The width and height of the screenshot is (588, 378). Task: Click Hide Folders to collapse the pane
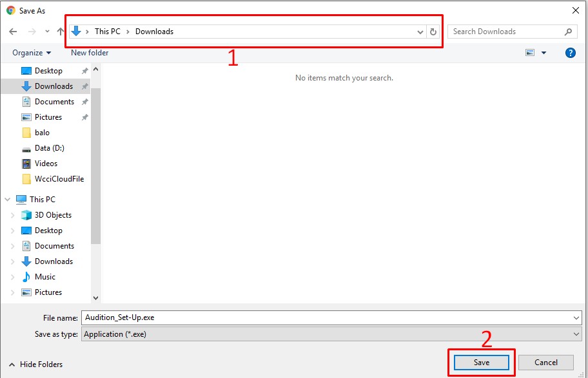pos(35,364)
